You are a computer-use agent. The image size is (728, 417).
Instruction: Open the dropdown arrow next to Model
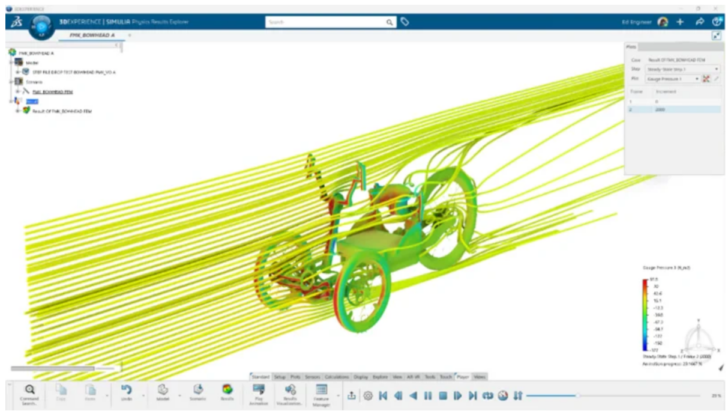[180, 396]
